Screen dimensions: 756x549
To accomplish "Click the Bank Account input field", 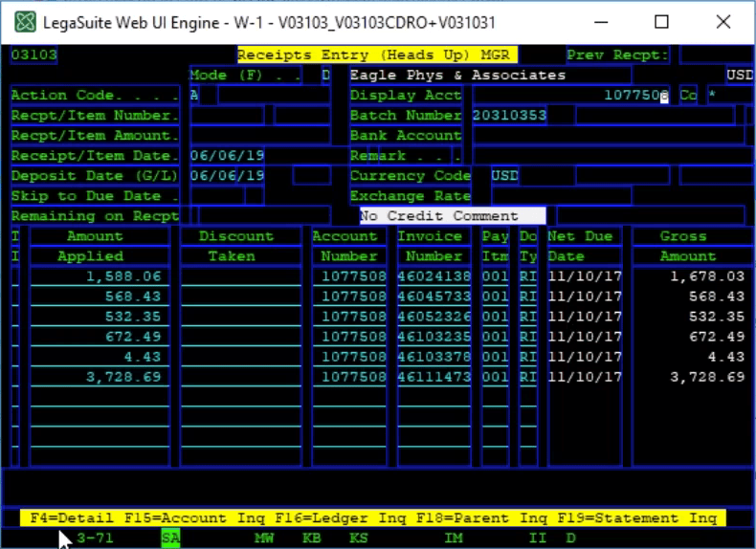I will [609, 136].
